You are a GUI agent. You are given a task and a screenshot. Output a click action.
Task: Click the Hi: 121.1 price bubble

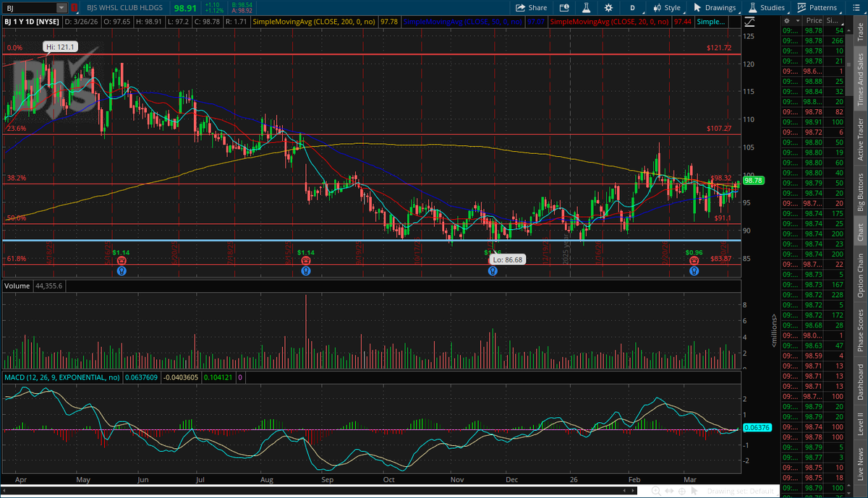point(60,46)
